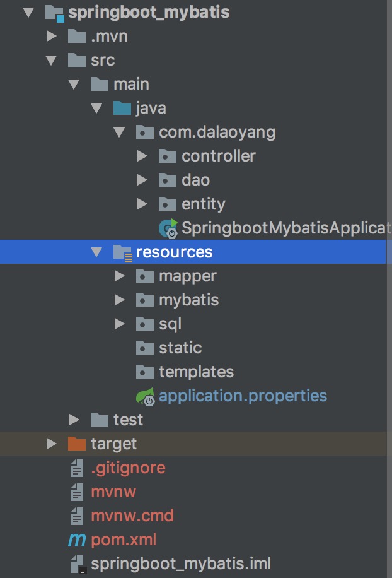
Task: Expand the test folder arrow
Action: [74, 420]
